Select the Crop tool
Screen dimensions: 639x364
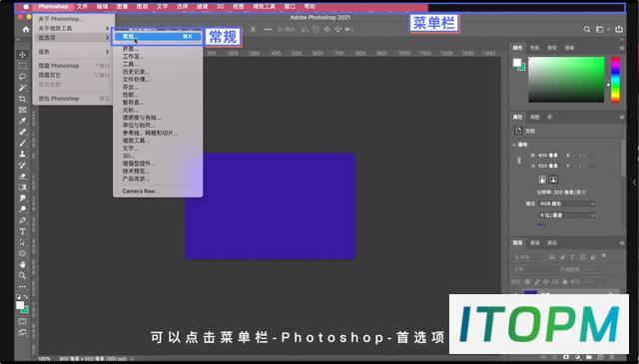tap(22, 99)
